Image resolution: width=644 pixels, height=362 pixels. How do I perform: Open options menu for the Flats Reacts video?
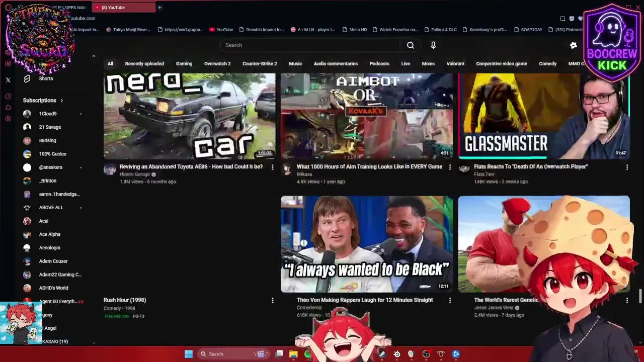coord(627,167)
